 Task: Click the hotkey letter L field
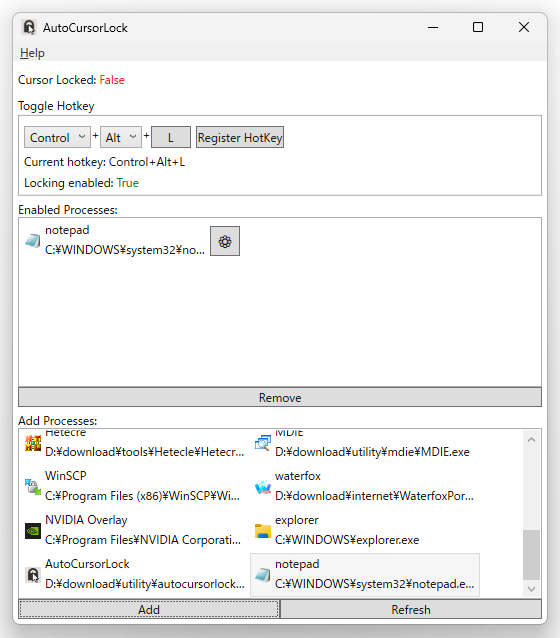click(171, 138)
